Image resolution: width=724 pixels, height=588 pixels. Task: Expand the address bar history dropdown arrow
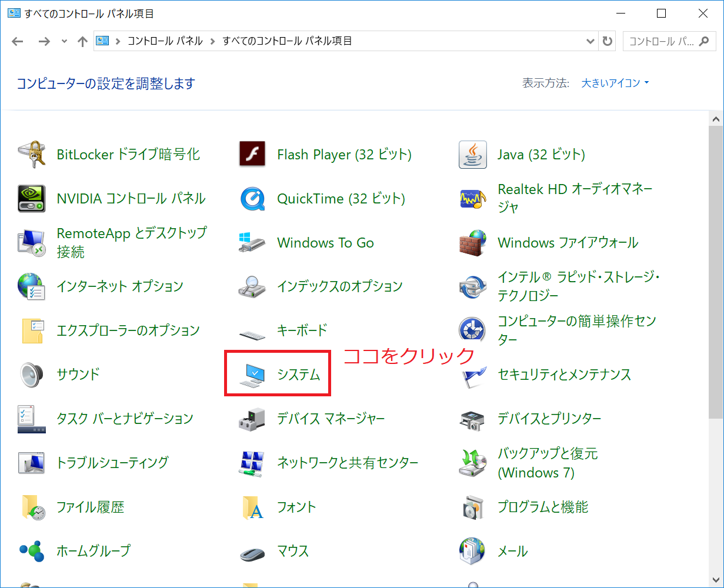click(591, 41)
